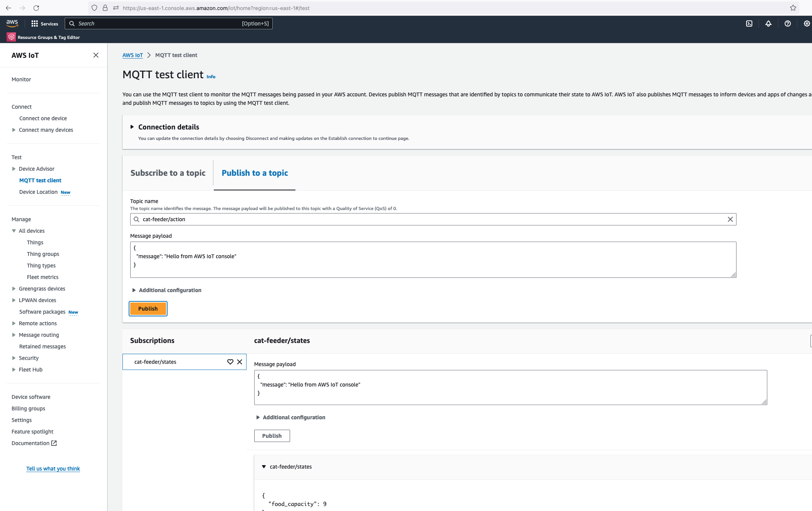Screen dimensions: 812x511
Task: Click the white Publish button under cat-feeder/states
Action: (272, 436)
